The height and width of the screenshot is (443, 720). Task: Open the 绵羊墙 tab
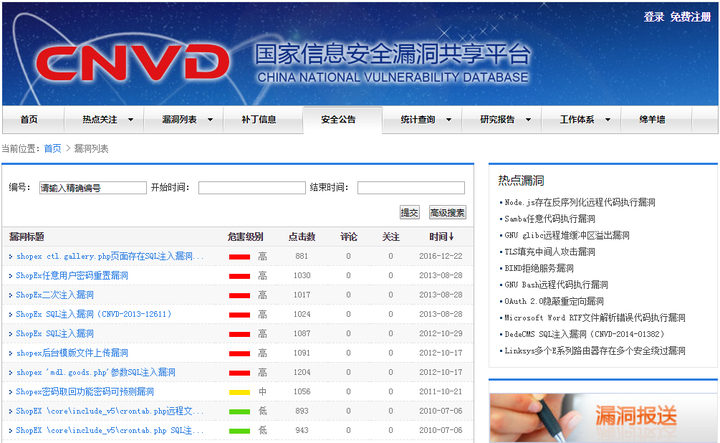click(652, 120)
